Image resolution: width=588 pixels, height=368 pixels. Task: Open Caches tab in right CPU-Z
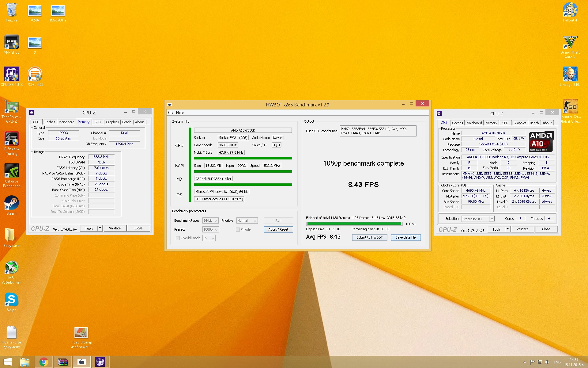point(458,123)
